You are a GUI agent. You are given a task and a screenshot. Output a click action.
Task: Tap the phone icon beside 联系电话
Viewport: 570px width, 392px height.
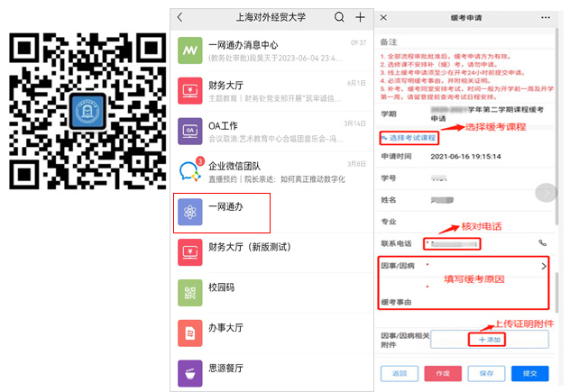[542, 243]
